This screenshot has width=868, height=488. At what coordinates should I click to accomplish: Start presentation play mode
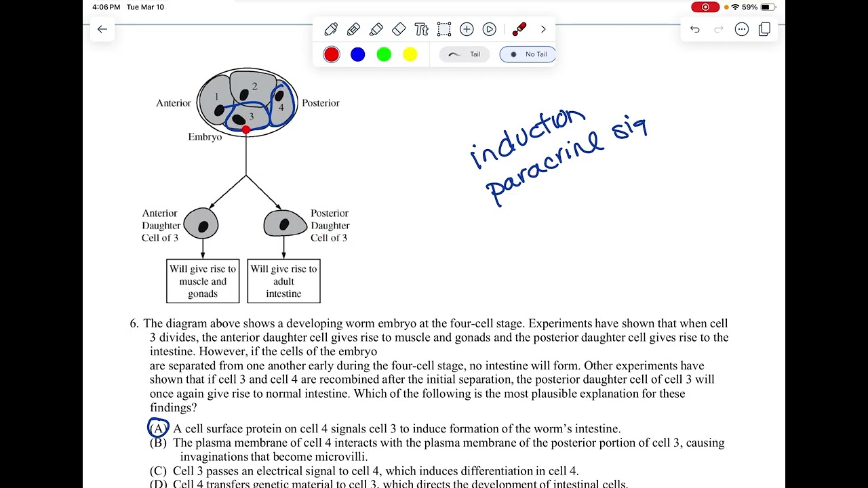(489, 29)
